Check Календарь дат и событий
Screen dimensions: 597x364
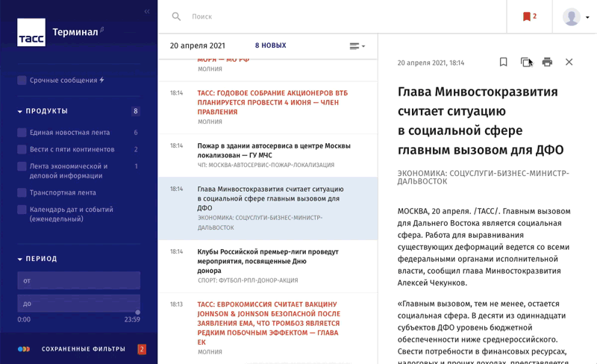coord(22,210)
